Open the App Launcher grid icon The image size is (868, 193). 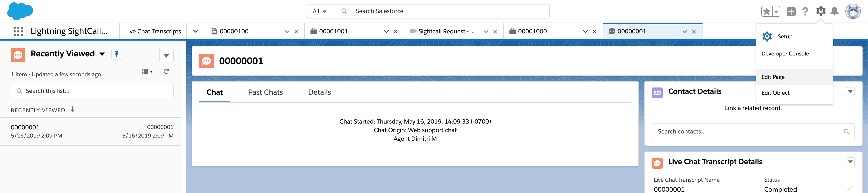tap(18, 31)
